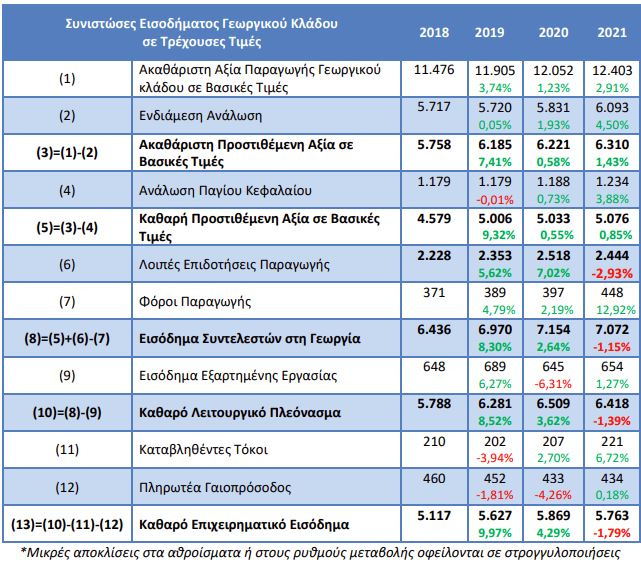
Task: Click the Πληρωτέα Γαιοπρόσοδος row label
Action: pyautogui.click(x=215, y=487)
